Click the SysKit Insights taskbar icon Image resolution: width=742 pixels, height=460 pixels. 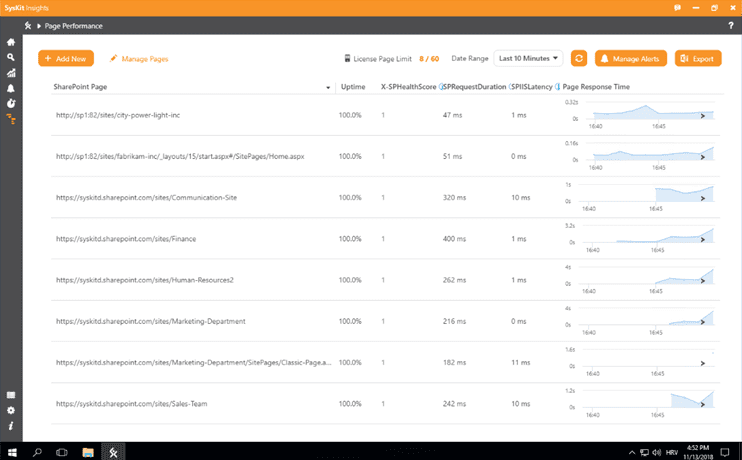114,452
